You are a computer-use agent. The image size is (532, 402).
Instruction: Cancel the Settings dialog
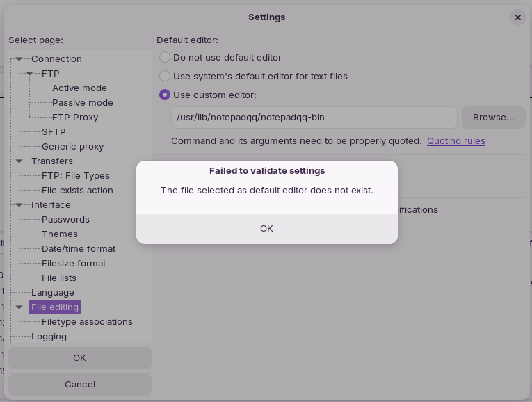point(80,385)
